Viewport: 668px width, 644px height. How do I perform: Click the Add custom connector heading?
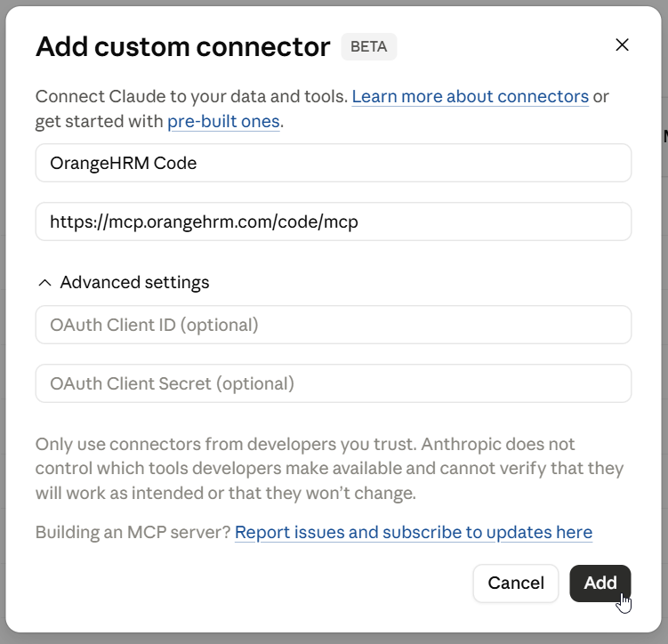click(183, 46)
